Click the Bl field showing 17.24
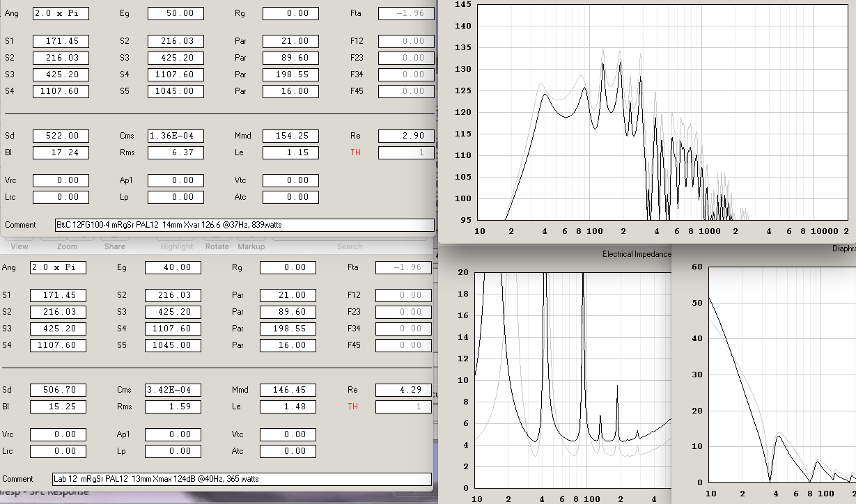Screen dimensions: 856x504 (61, 152)
